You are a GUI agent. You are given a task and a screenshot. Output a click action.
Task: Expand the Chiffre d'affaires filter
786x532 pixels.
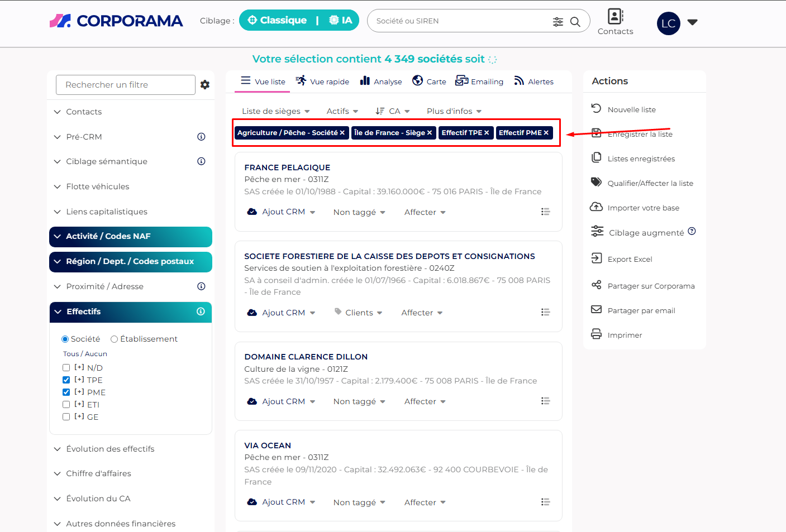pos(98,473)
